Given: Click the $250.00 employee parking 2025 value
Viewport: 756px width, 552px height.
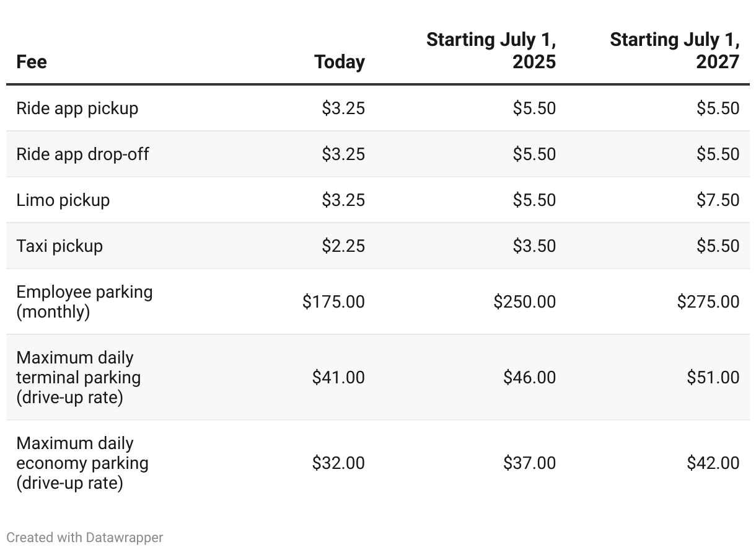Looking at the screenshot, I should click(x=524, y=301).
